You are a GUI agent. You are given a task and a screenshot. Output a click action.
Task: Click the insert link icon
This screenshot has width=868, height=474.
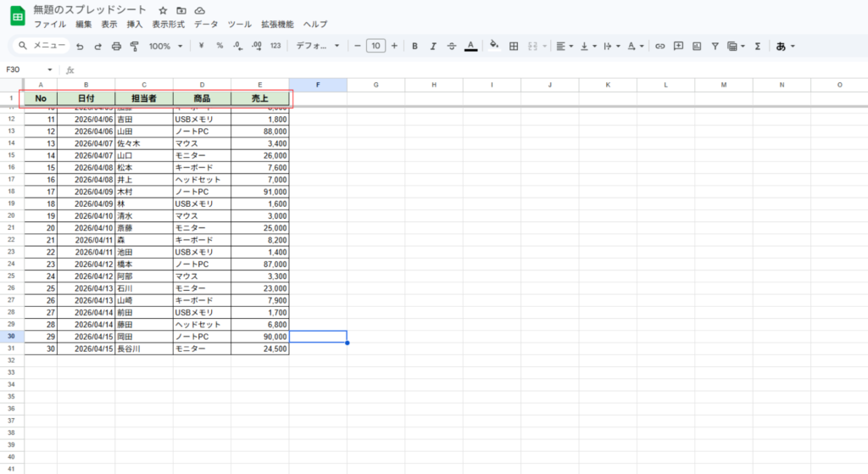(x=659, y=46)
